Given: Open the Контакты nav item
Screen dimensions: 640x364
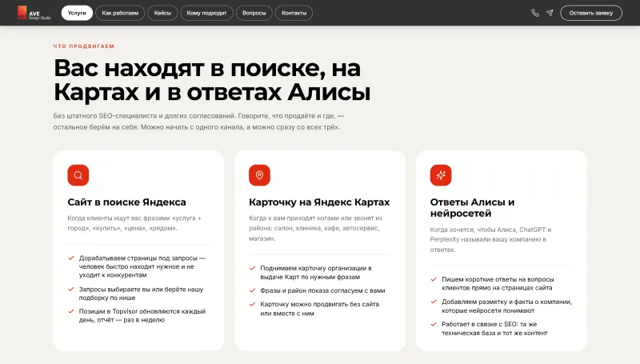Looking at the screenshot, I should [x=294, y=13].
